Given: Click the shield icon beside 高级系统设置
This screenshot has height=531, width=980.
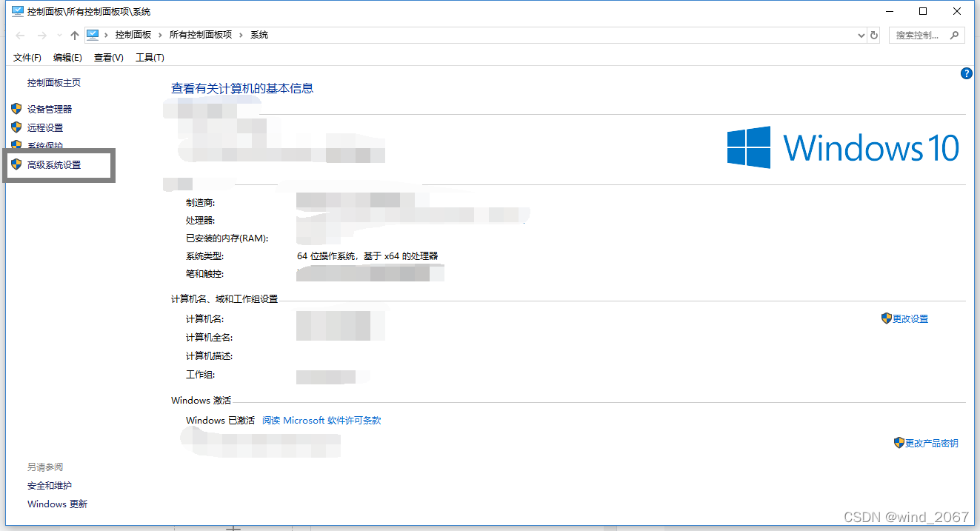Looking at the screenshot, I should point(17,164).
